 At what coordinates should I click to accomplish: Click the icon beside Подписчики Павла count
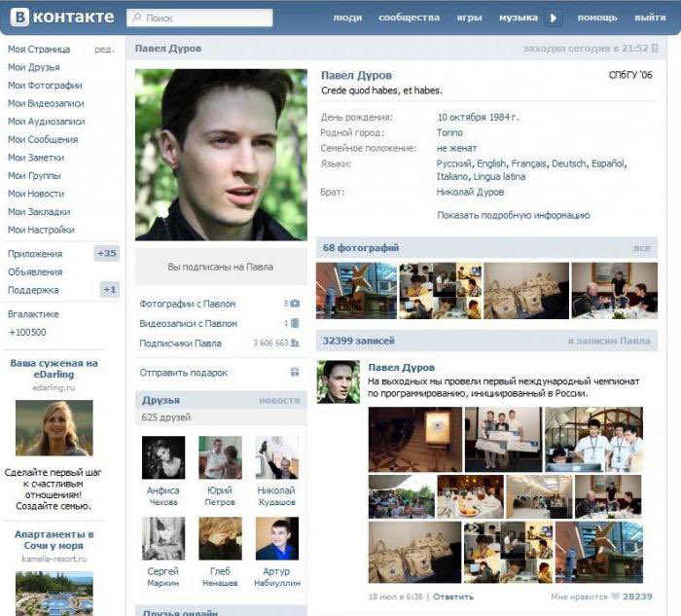295,344
